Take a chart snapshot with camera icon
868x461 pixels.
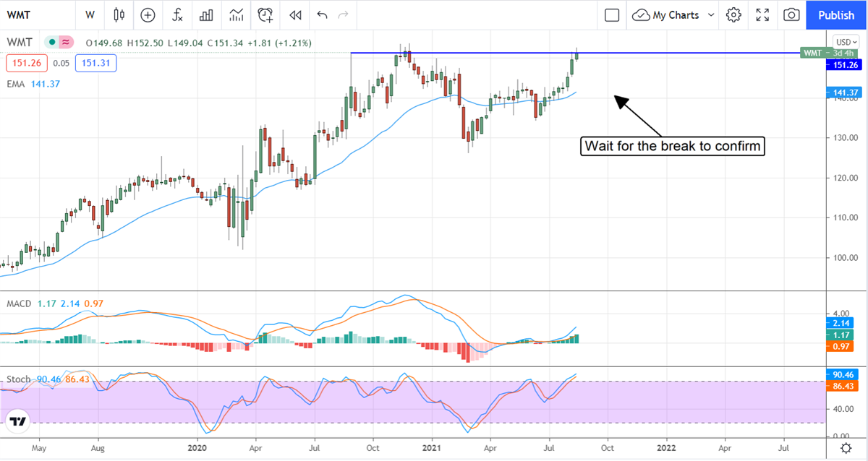[x=792, y=14]
